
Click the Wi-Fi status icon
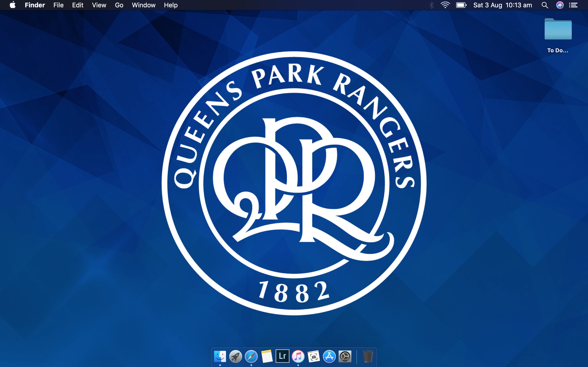coord(445,5)
